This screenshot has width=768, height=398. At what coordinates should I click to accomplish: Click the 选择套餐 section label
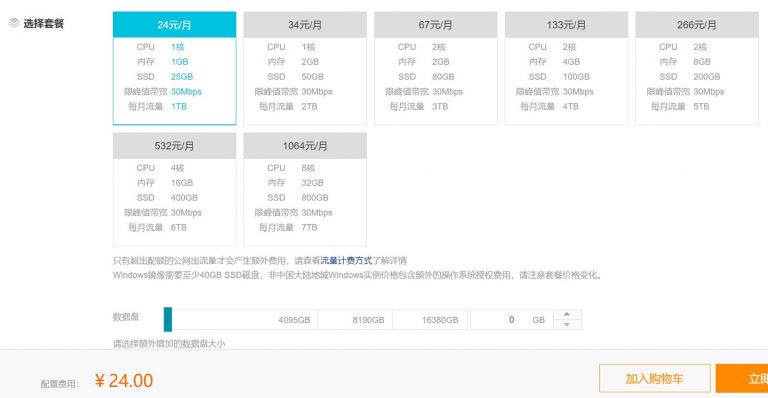44,23
